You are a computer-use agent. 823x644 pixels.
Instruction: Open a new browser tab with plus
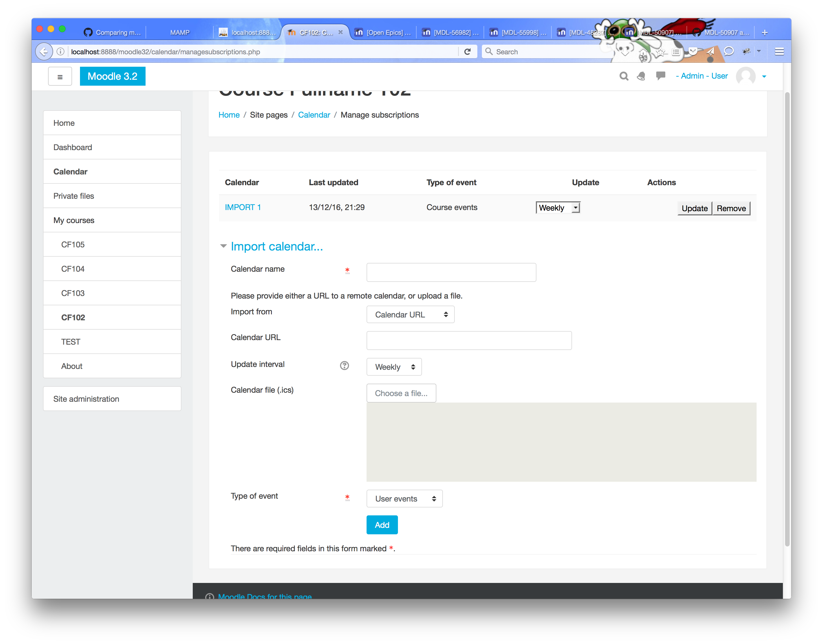[764, 33]
